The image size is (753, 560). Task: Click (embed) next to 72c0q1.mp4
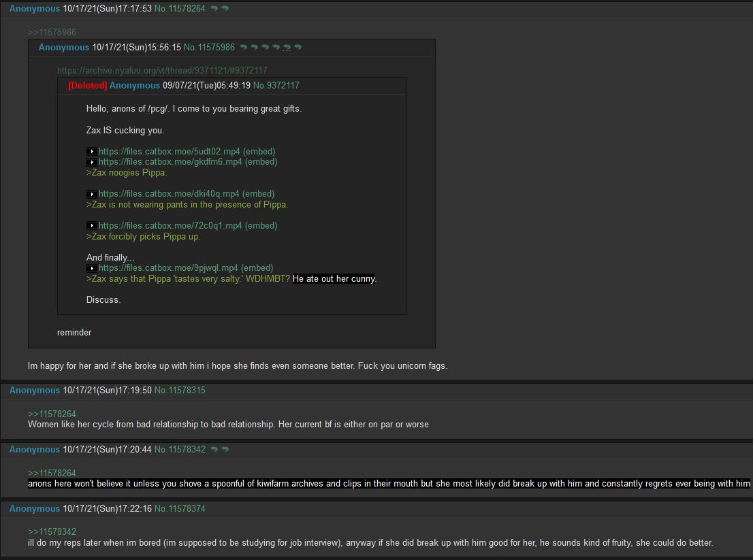coord(261,225)
